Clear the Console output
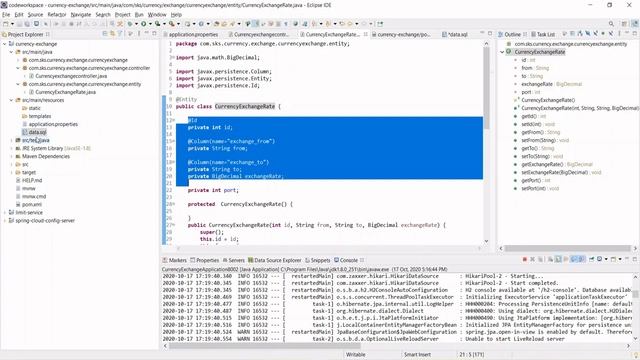The height and width of the screenshot is (360, 640). click(x=550, y=259)
